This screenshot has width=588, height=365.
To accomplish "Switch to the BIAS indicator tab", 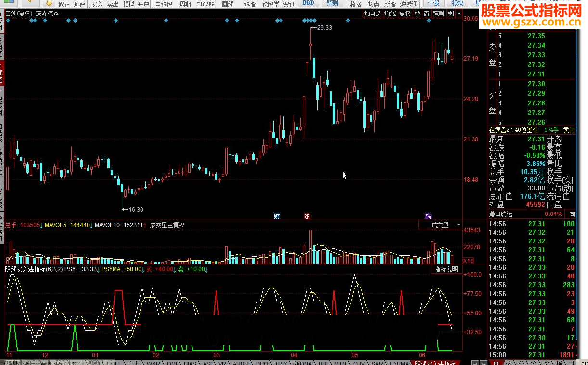I will pos(191,363).
